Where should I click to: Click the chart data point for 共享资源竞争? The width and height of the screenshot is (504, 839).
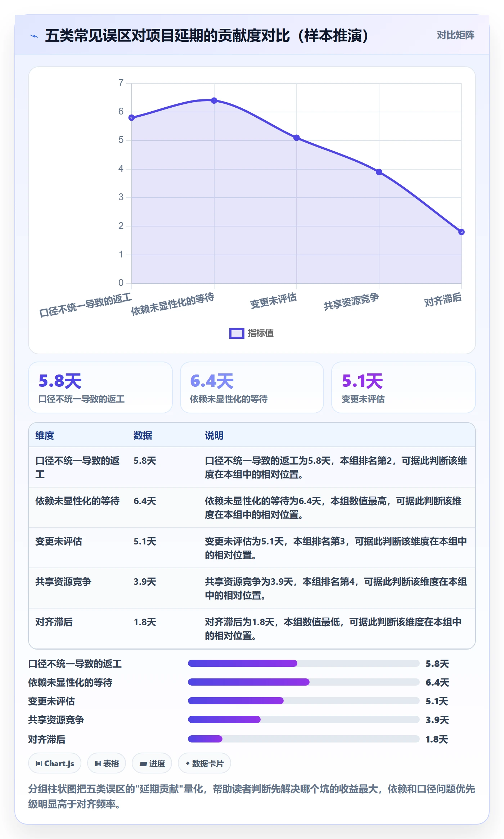(x=379, y=172)
